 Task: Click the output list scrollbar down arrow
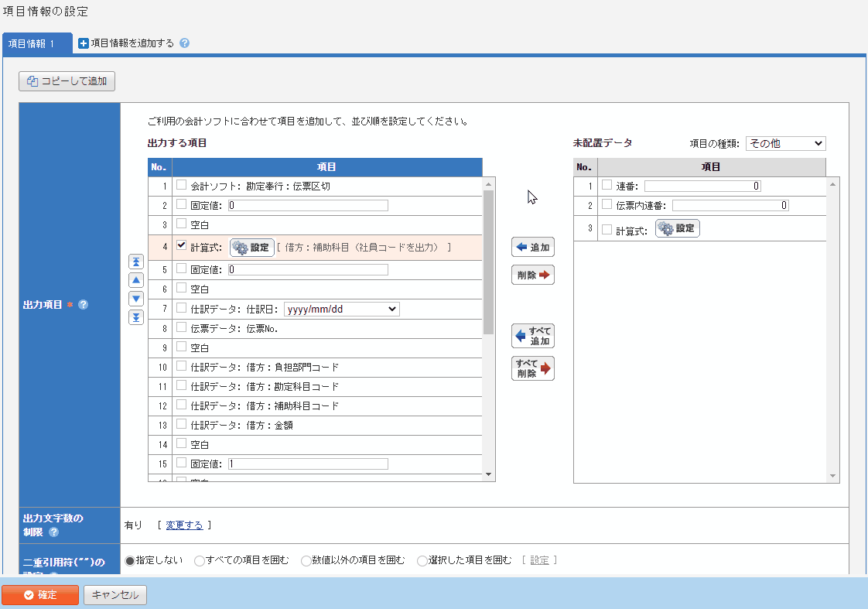pyautogui.click(x=488, y=474)
